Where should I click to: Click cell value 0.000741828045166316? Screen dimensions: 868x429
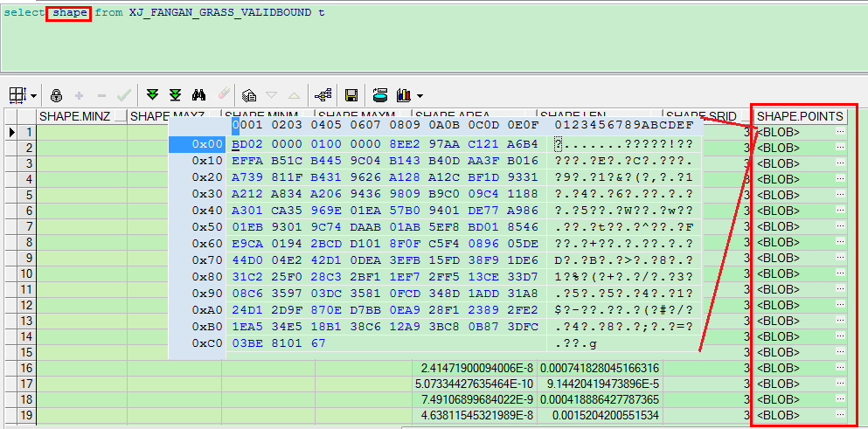600,368
